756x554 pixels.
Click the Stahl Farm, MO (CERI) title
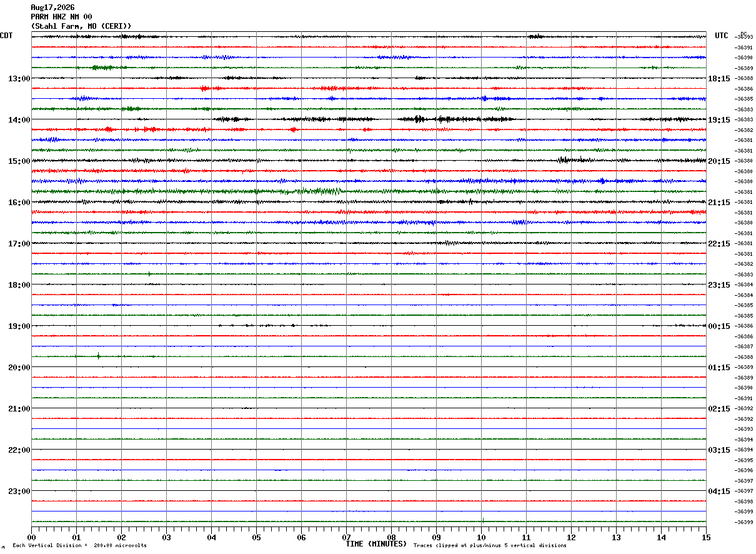coord(81,26)
